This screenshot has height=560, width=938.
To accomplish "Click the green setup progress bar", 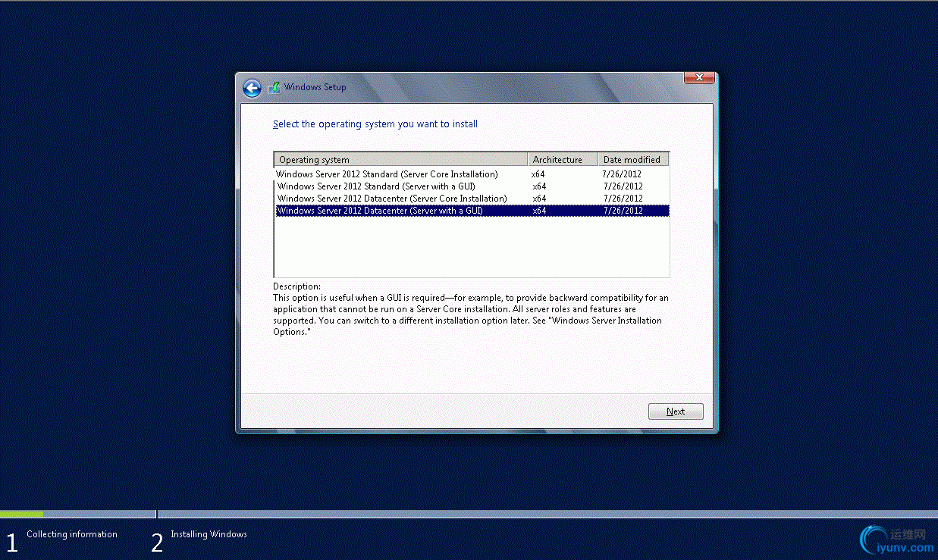I will click(22, 514).
